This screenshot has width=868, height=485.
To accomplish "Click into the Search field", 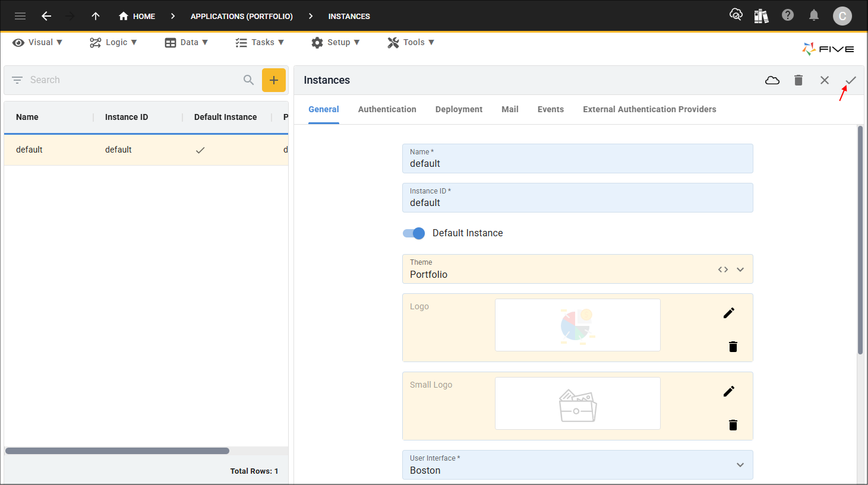I will [134, 80].
